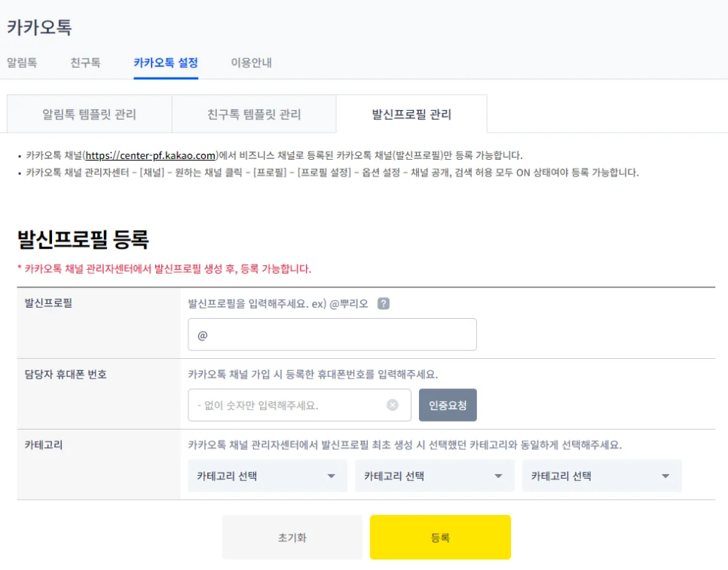The image size is (728, 570).
Task: Click the yellow 등록 button
Action: pyautogui.click(x=440, y=538)
